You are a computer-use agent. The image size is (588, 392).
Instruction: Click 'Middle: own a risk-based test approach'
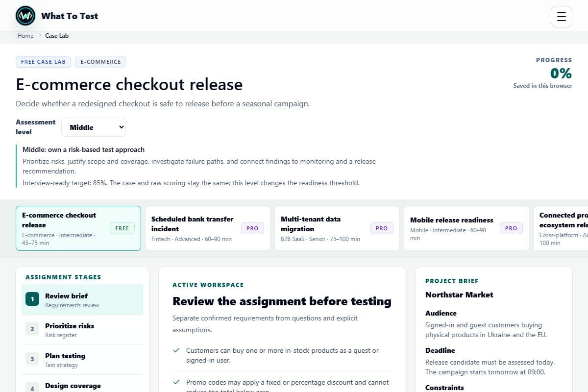(x=83, y=149)
